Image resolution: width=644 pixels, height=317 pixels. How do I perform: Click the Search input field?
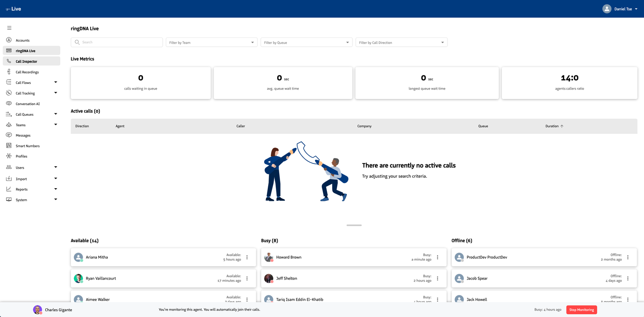117,42
